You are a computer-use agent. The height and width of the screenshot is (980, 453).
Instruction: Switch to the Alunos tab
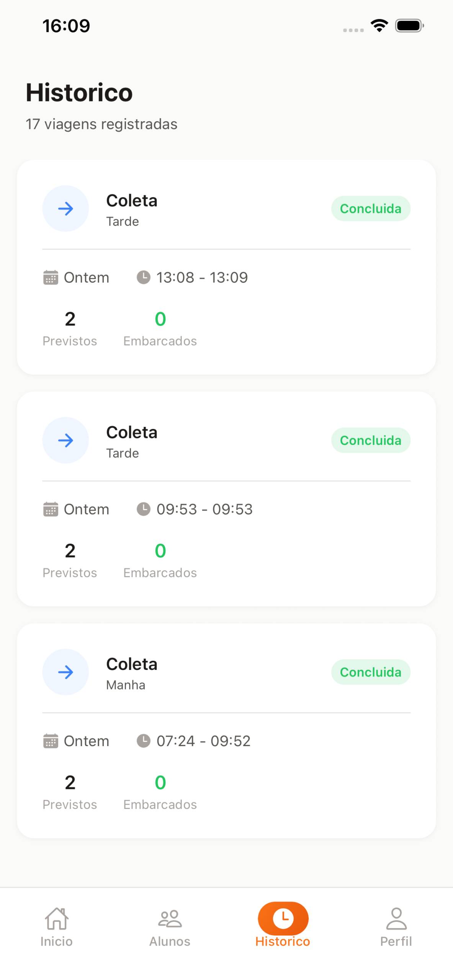click(x=170, y=926)
